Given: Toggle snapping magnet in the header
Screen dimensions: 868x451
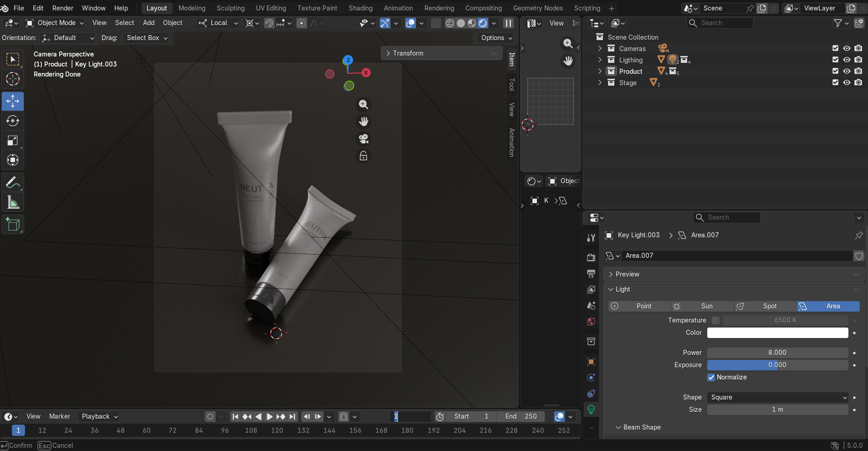Looking at the screenshot, I should tap(269, 23).
